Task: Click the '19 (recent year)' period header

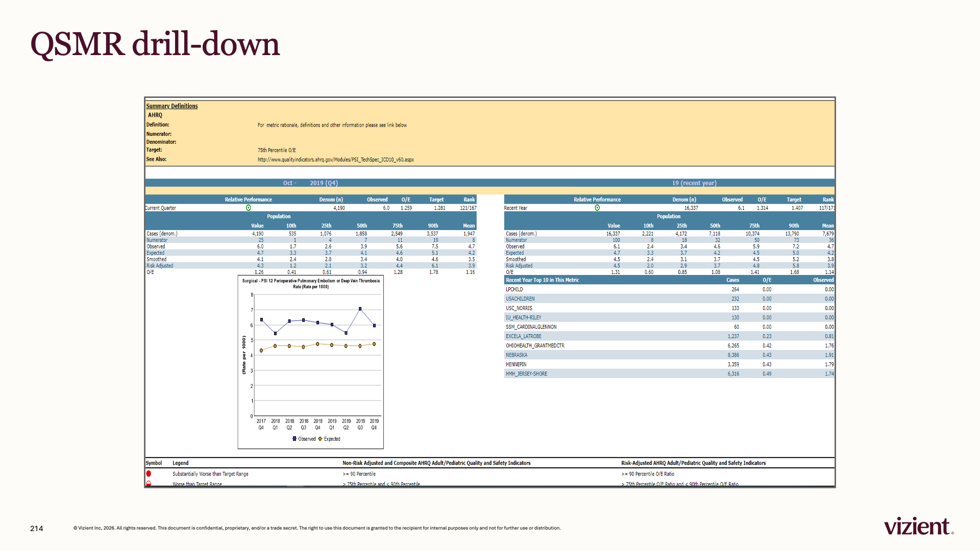Action: [694, 183]
